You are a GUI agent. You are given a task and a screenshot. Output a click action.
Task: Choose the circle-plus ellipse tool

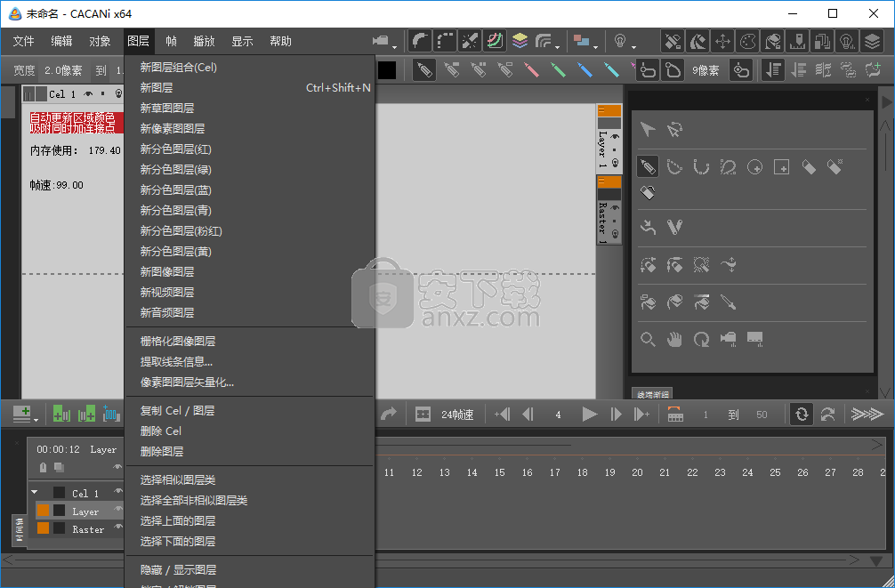[755, 167]
